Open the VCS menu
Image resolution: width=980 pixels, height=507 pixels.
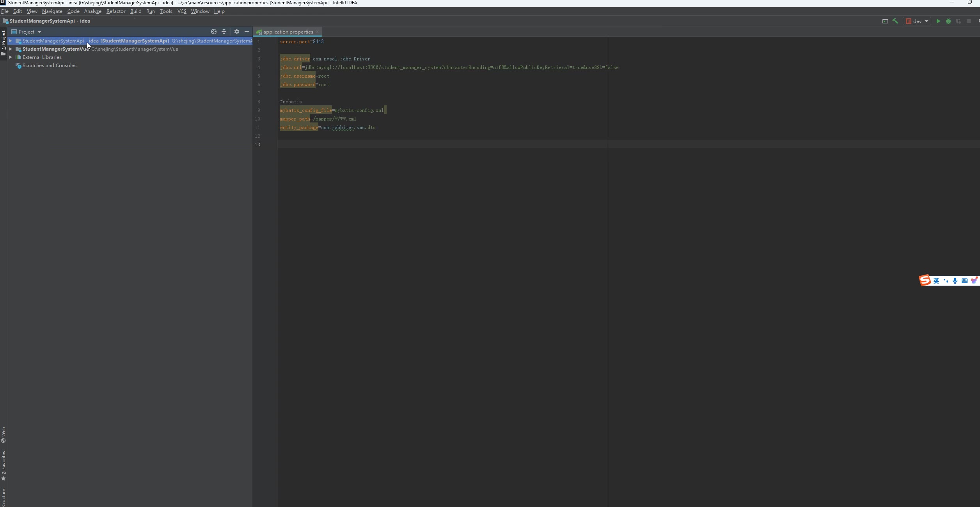(182, 11)
